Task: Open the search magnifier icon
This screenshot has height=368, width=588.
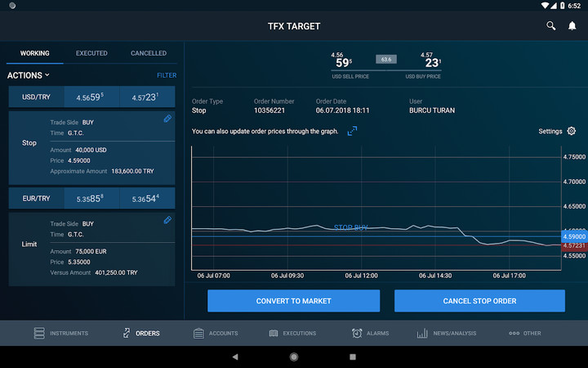Action: (551, 25)
